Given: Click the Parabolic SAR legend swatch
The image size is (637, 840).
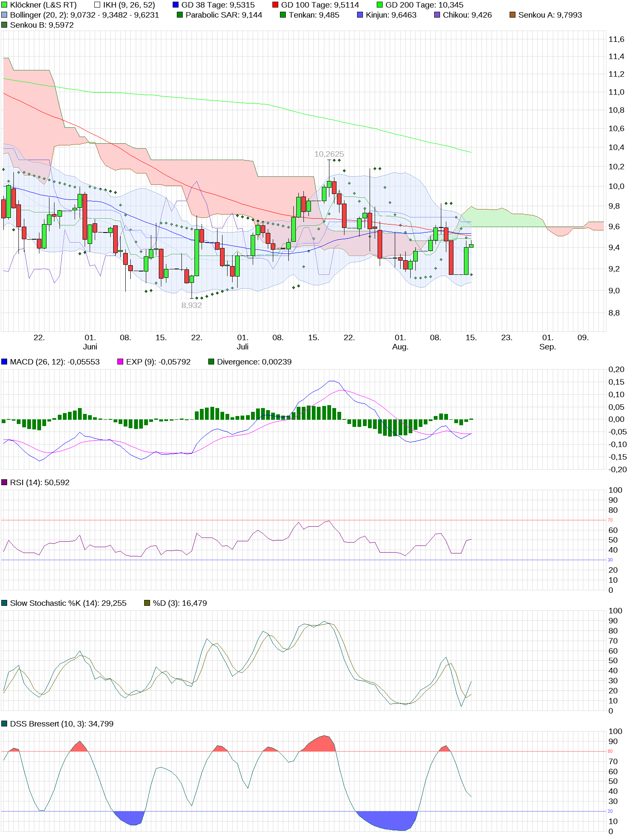Looking at the screenshot, I should point(180,15).
